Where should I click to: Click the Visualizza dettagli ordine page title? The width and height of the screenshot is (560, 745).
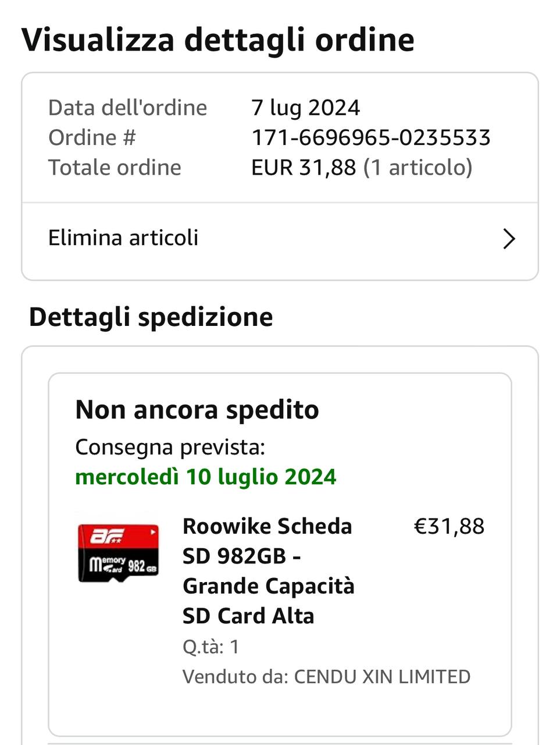[218, 40]
